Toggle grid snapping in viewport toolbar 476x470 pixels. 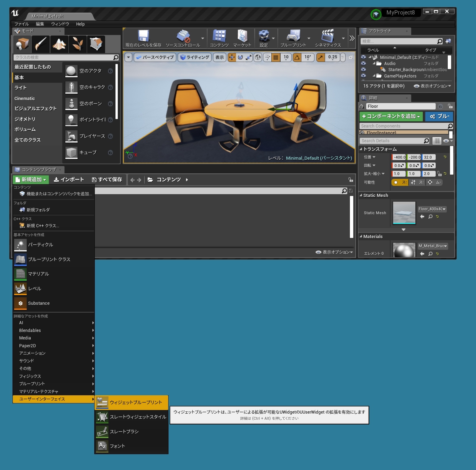276,57
